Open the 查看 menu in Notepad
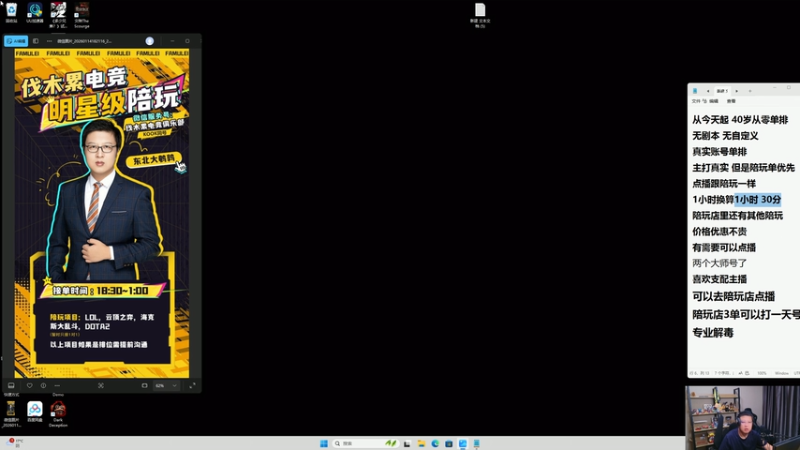Viewport: 800px width, 450px height. coord(731,101)
